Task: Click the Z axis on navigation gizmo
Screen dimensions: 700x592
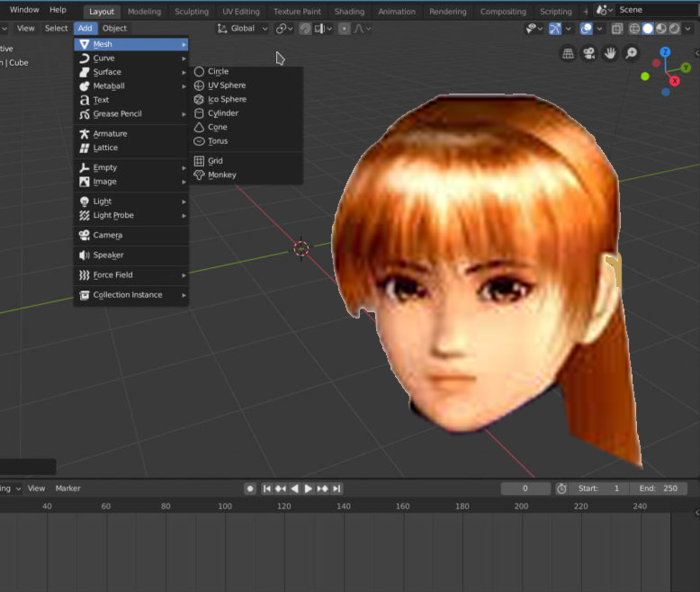Action: (x=665, y=52)
